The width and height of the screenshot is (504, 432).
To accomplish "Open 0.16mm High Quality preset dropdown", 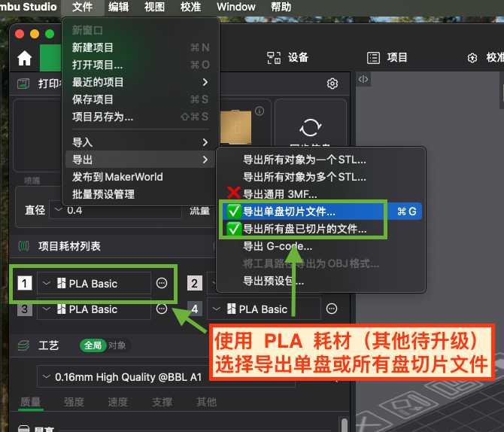I will tap(166, 376).
